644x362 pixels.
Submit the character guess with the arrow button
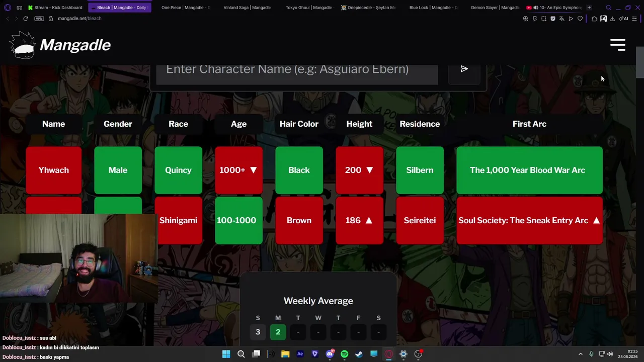464,69
